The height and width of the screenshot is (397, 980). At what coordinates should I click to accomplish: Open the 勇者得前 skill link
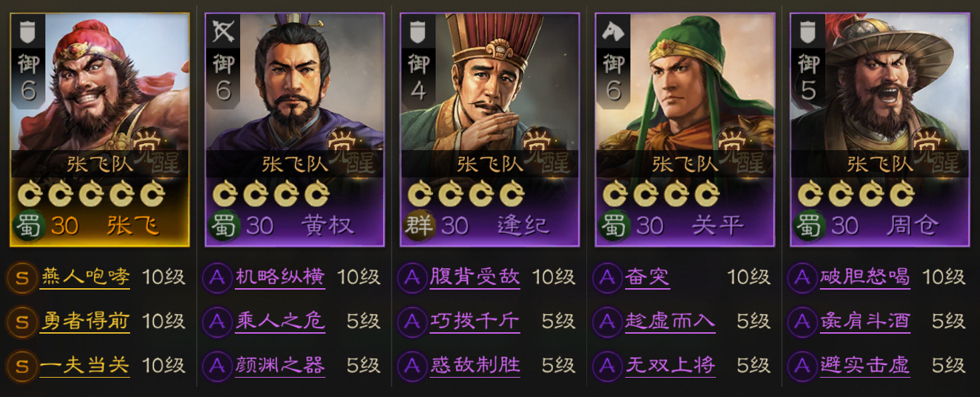click(x=85, y=322)
